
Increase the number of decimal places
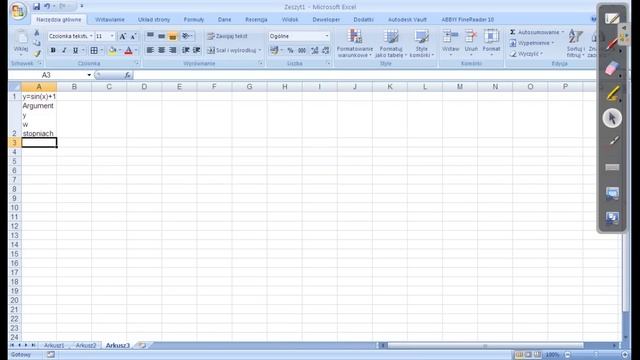pyautogui.click(x=314, y=50)
